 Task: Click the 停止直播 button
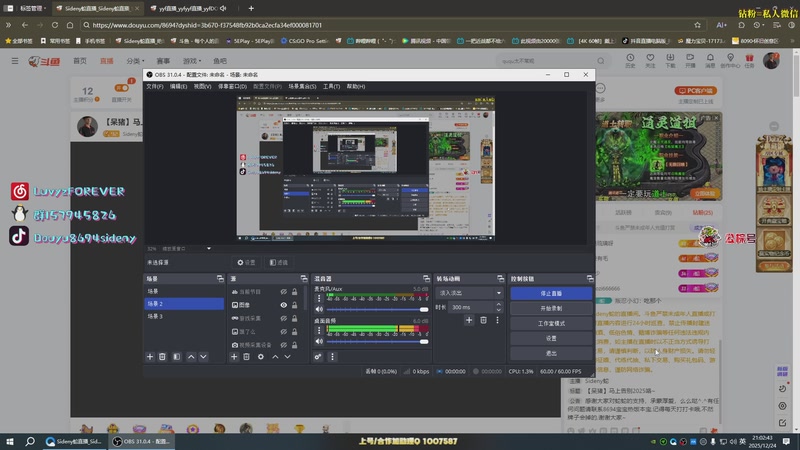pyautogui.click(x=551, y=294)
